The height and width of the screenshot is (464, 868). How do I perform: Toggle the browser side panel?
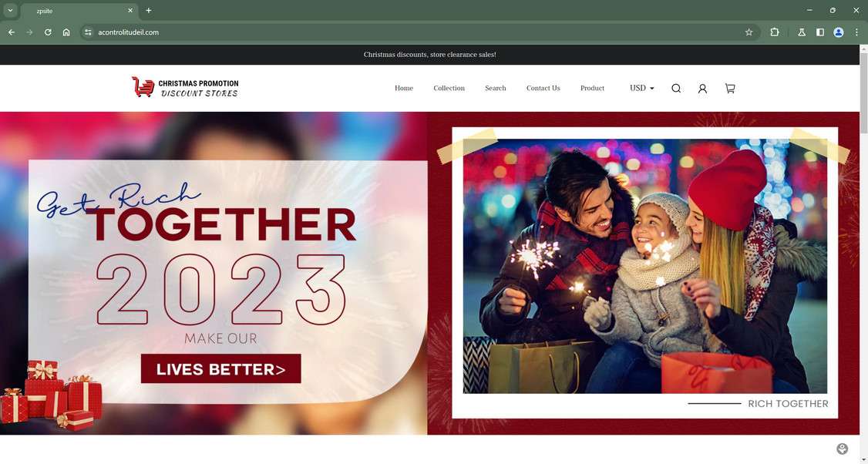coord(820,32)
